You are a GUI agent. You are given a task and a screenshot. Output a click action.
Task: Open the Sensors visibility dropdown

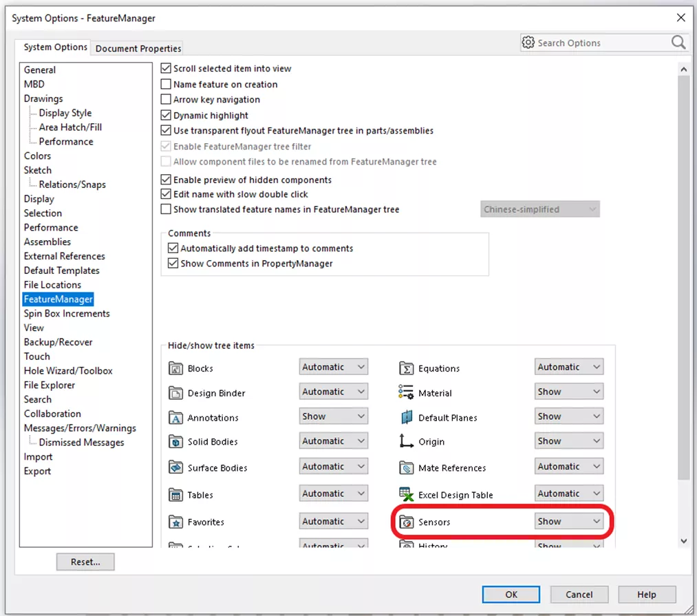[568, 522]
